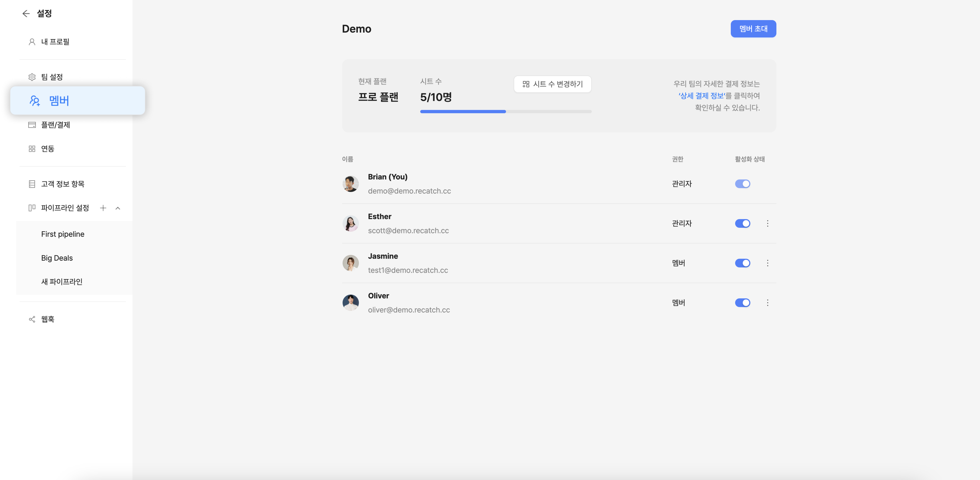This screenshot has height=480, width=980.
Task: Open the three-dot menu for Oliver
Action: pyautogui.click(x=767, y=303)
